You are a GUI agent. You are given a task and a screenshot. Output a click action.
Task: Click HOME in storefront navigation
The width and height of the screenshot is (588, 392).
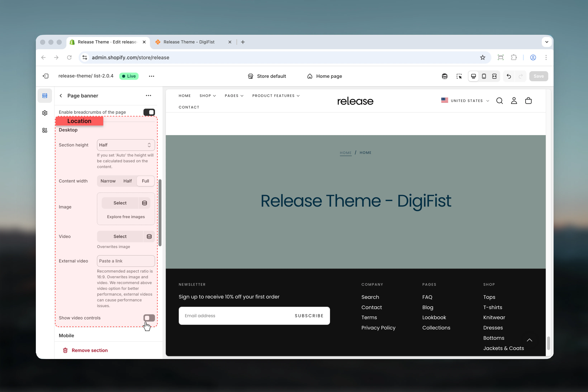pyautogui.click(x=185, y=96)
